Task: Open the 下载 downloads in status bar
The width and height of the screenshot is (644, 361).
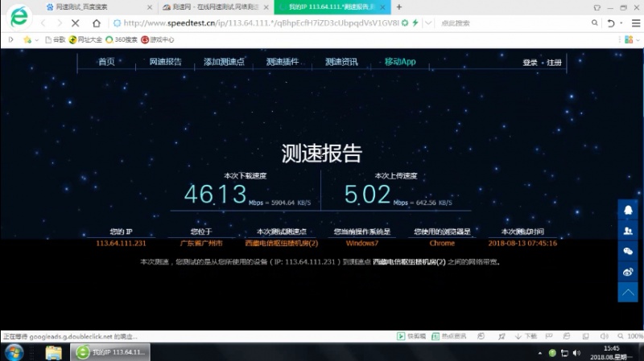Action: pyautogui.click(x=526, y=336)
